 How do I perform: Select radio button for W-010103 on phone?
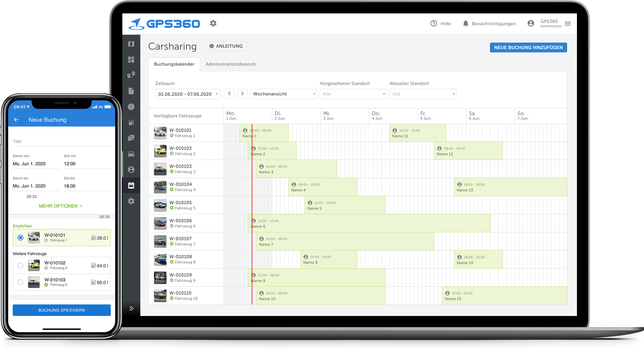21,282
